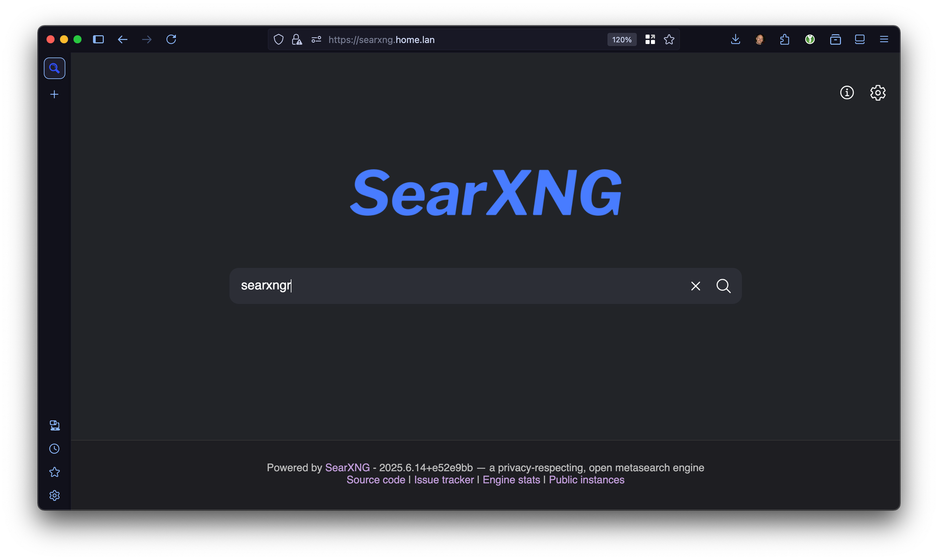Open the downloads panel
Image resolution: width=938 pixels, height=560 pixels.
[735, 39]
